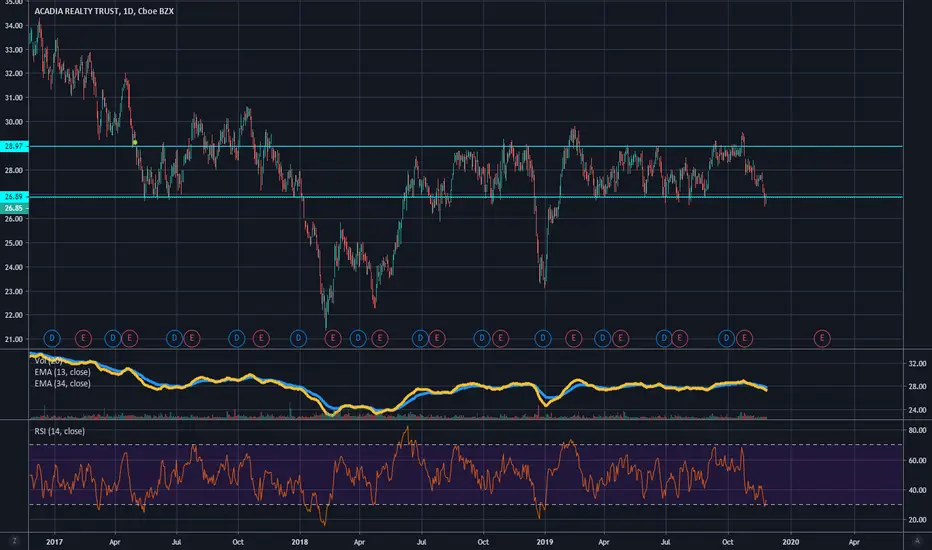Screen dimensions: 932x550
Task: Open the earnings marker for February 2019
Action: (574, 338)
